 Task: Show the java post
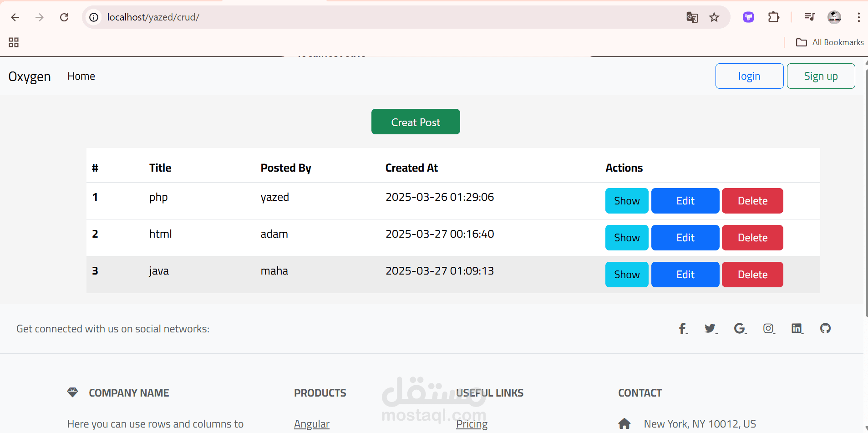(x=627, y=275)
